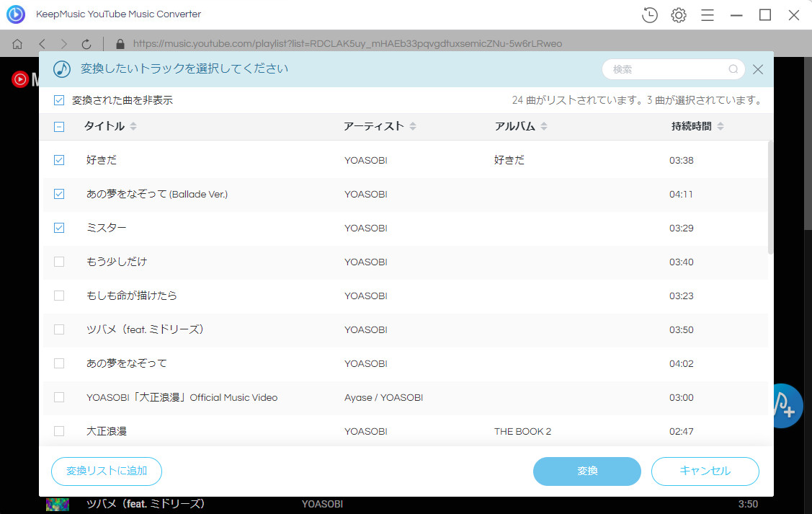Click the 変換 convert button
This screenshot has width=812, height=514.
point(587,471)
